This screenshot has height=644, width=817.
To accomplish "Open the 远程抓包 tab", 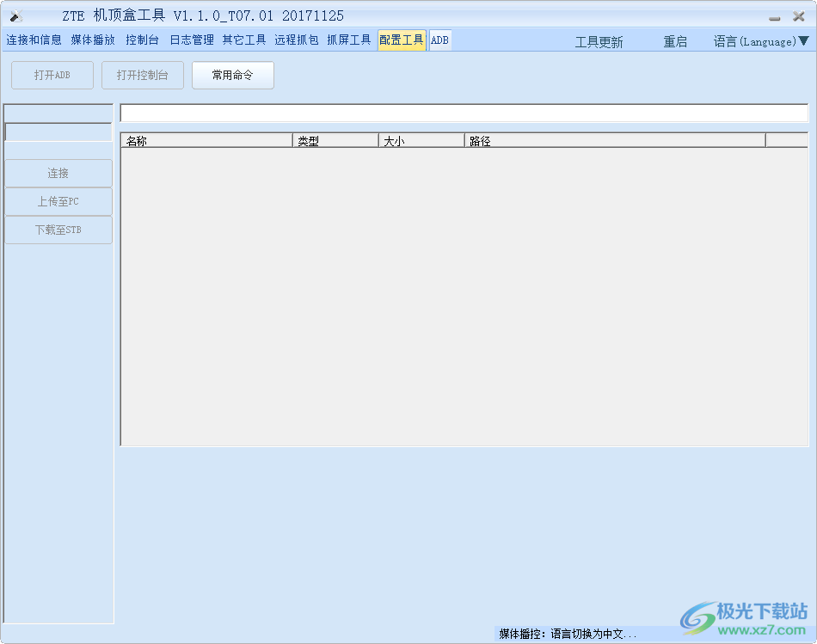I will pos(297,40).
